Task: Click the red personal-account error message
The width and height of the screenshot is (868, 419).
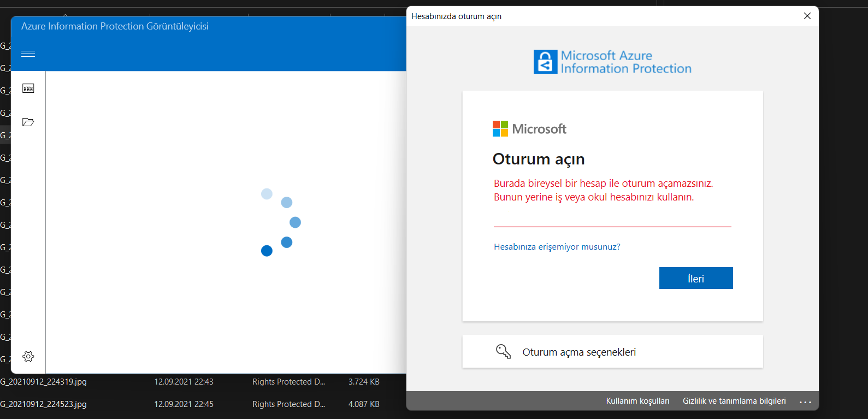Action: click(x=603, y=190)
